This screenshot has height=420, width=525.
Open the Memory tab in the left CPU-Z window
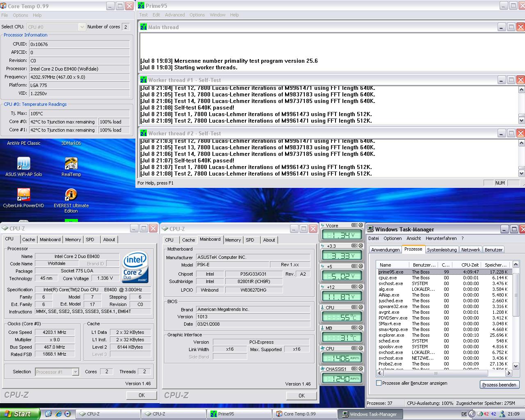73,240
